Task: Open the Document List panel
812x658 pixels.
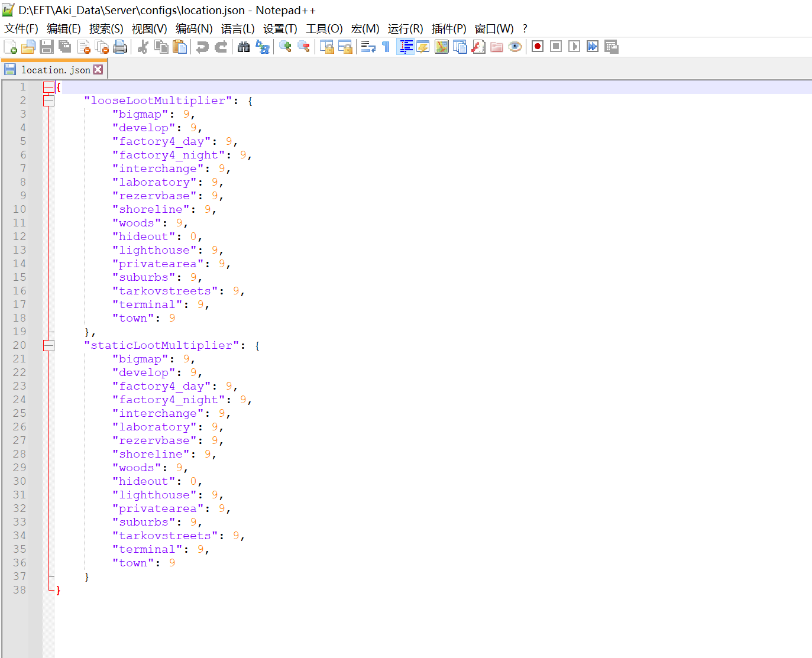Action: [x=460, y=47]
